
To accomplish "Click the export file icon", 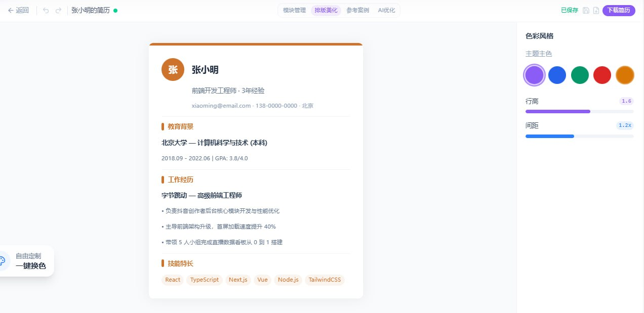I will point(596,10).
